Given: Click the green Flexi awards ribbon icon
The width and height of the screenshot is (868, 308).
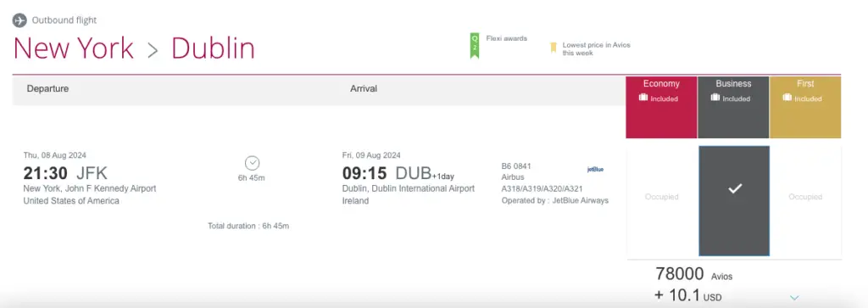Looking at the screenshot, I should 475,46.
